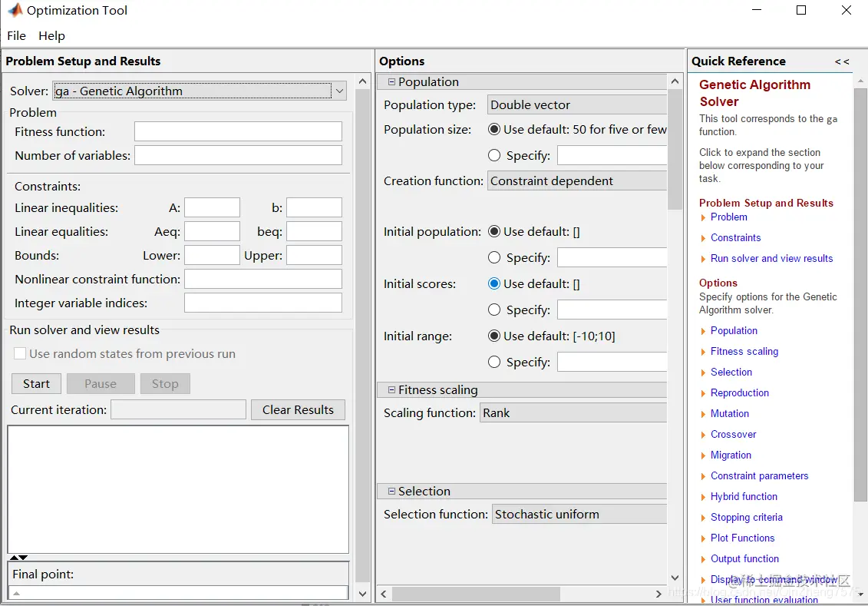This screenshot has width=868, height=606.
Task: Click the linear inequalities A field
Action: tap(212, 207)
